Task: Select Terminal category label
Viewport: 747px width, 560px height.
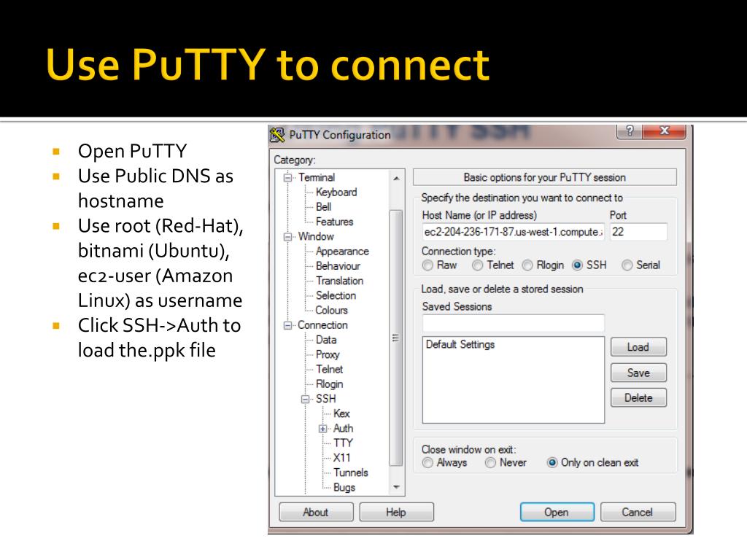Action: tap(317, 178)
